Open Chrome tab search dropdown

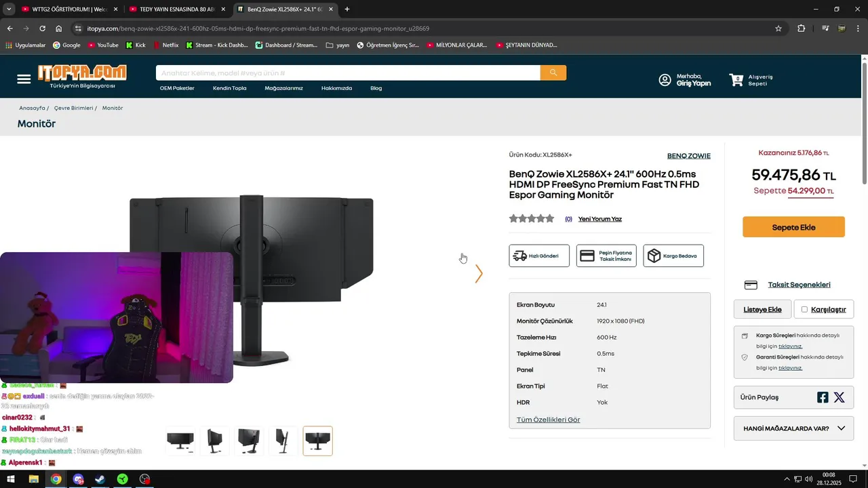pyautogui.click(x=9, y=9)
